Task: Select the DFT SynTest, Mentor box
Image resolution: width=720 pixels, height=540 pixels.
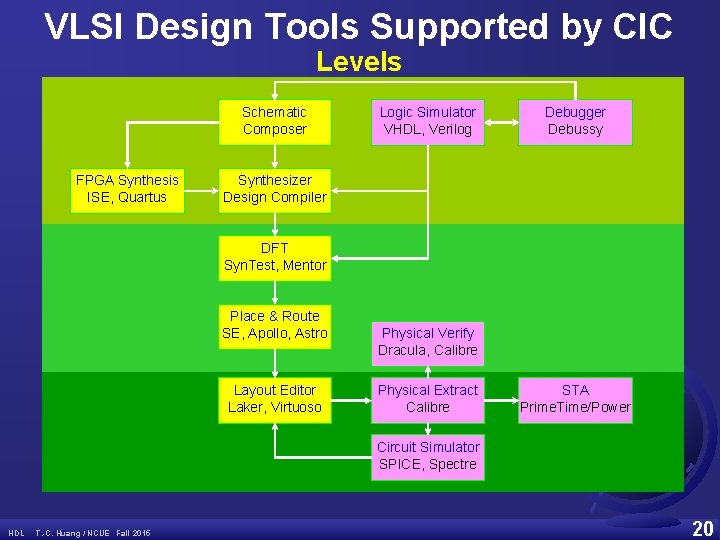Action: [275, 258]
